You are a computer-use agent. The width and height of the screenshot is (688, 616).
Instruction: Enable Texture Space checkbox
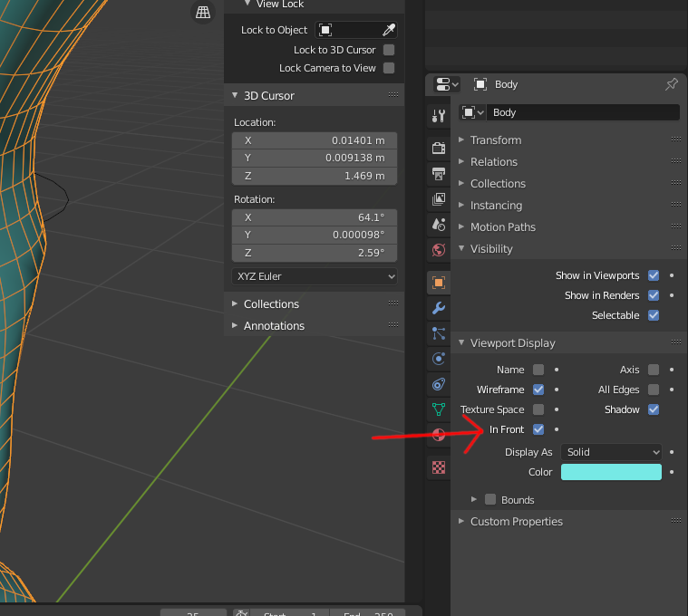coord(538,409)
